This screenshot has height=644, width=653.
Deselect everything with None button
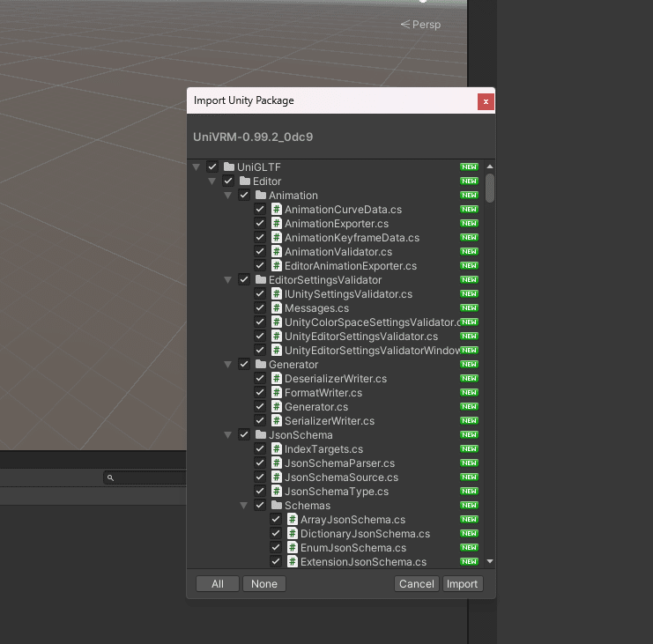[264, 583]
